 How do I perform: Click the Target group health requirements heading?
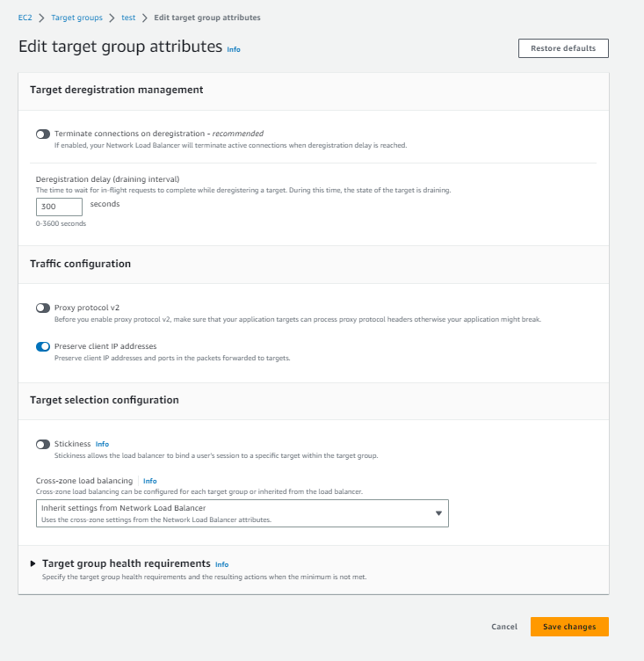126,563
